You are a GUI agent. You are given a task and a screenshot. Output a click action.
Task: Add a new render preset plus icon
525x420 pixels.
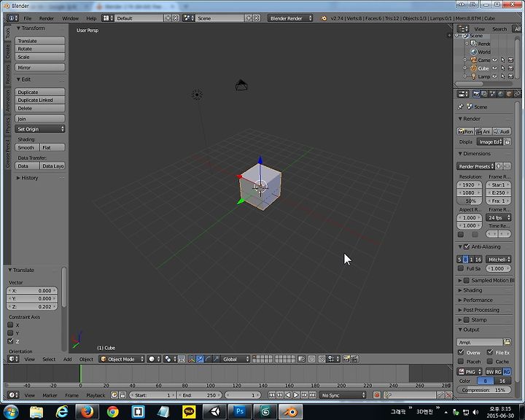(499, 166)
